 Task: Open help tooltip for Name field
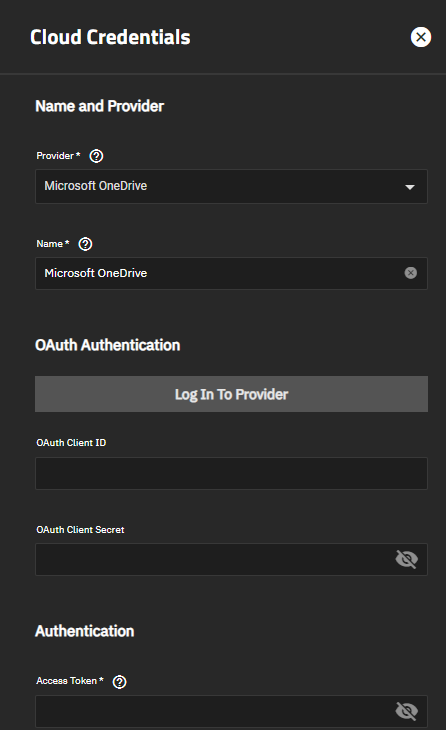point(85,244)
